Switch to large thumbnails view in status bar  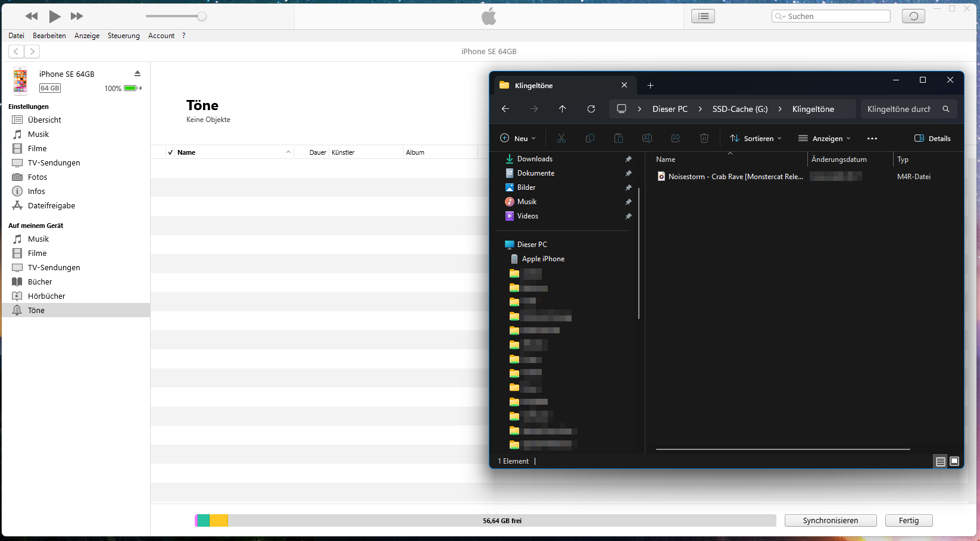click(954, 461)
